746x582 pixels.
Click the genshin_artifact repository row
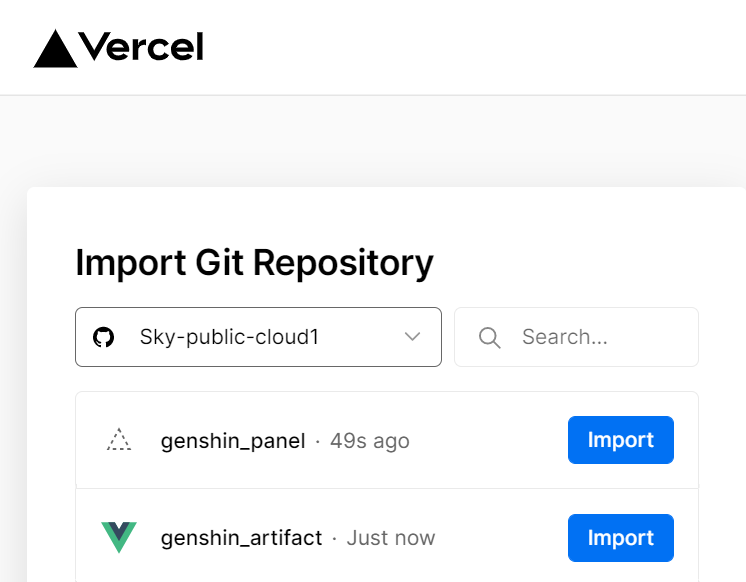(x=387, y=537)
